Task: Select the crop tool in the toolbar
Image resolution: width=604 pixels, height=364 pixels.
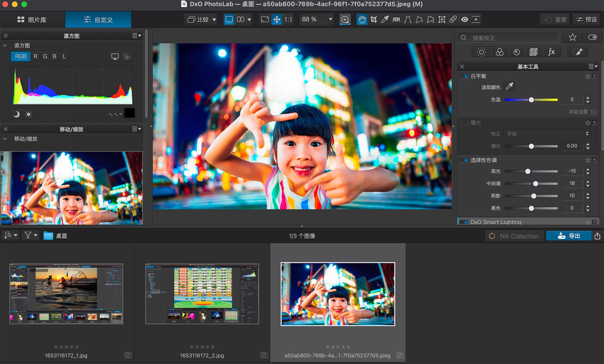Action: pos(373,20)
